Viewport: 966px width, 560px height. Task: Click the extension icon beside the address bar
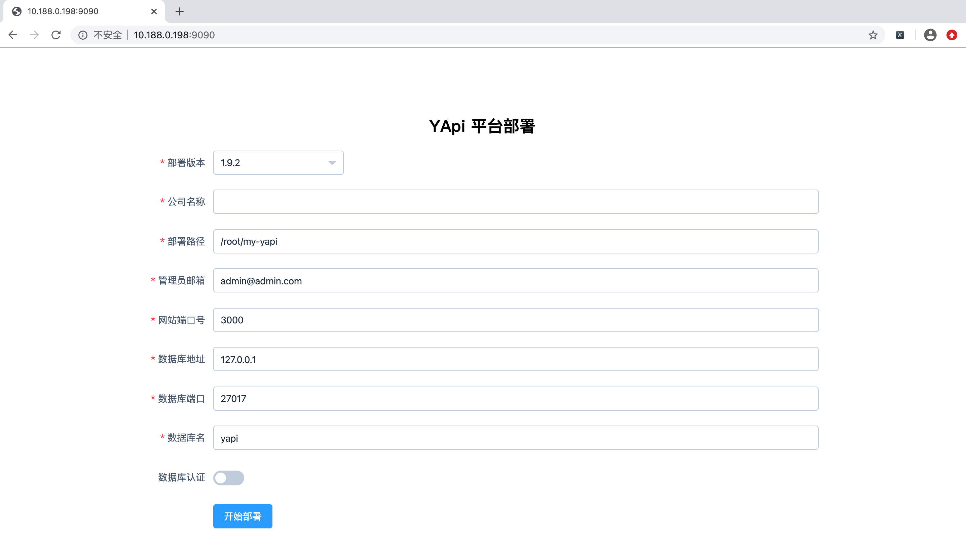[900, 35]
